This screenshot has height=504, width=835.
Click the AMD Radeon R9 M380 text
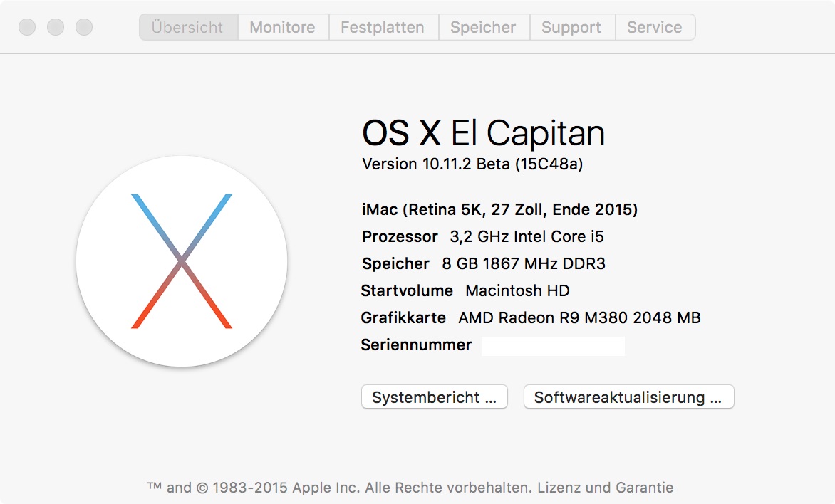579,317
